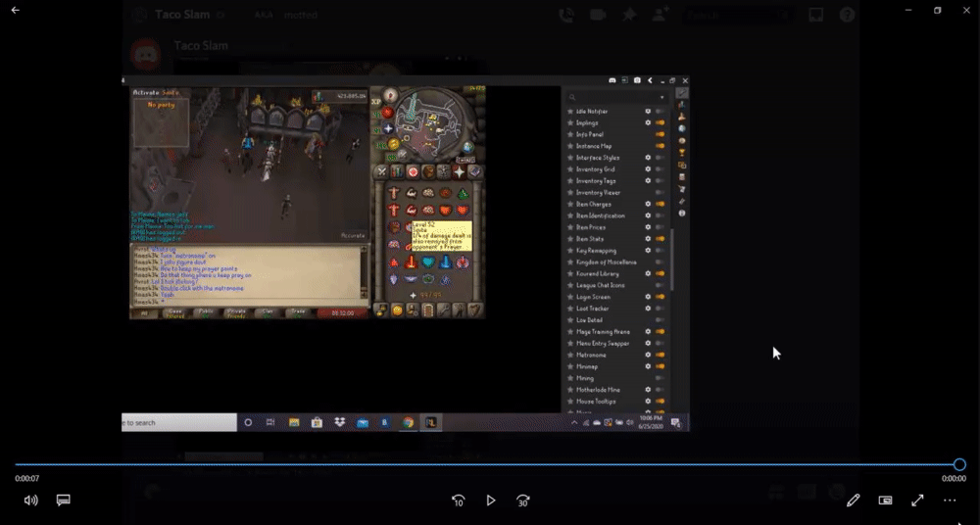Toggle the Inventory Grid plugin switch
Viewport: 980px width, 525px height.
660,169
